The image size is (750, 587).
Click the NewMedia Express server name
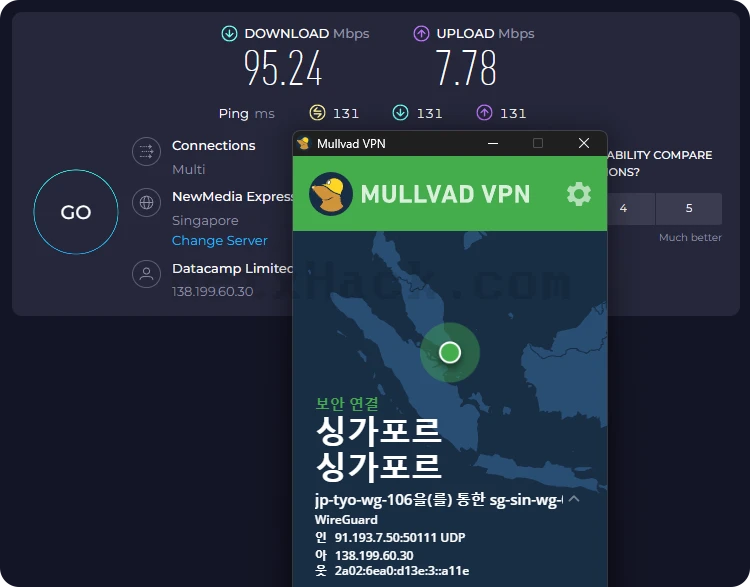pyautogui.click(x=233, y=197)
